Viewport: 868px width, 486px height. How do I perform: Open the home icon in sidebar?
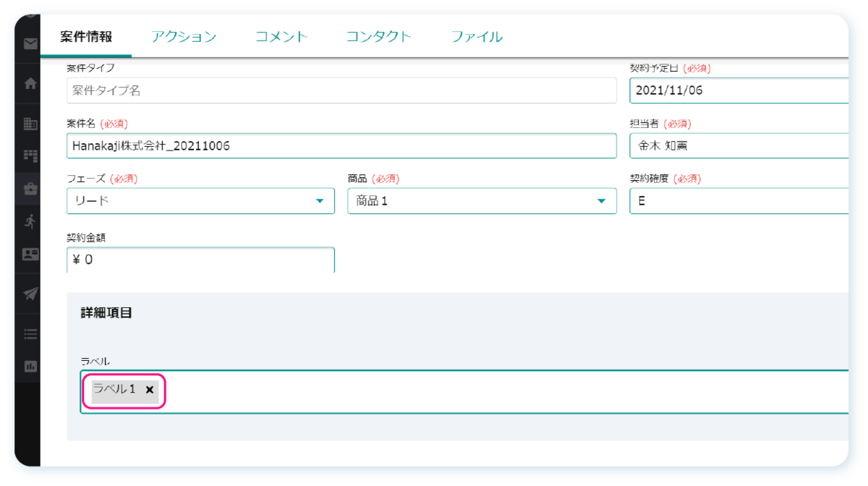30,84
